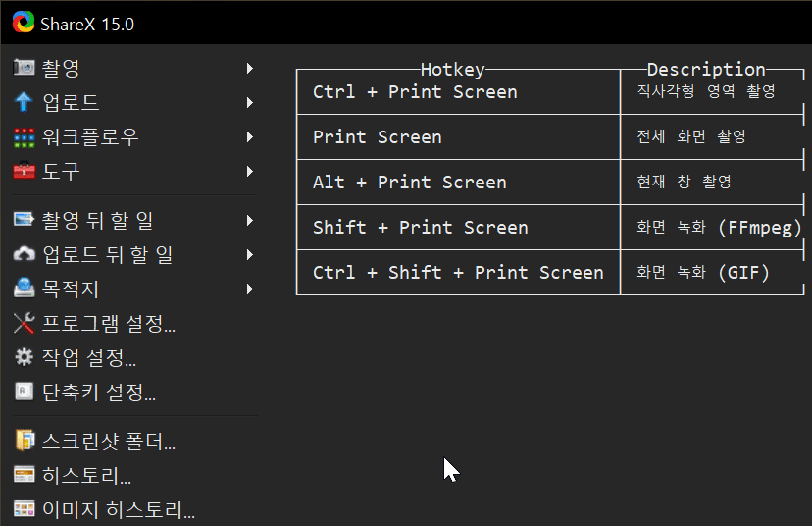Click the thumbnails icon for 이미지 히스토리
Screen dimensions: 812x526
pos(24,509)
